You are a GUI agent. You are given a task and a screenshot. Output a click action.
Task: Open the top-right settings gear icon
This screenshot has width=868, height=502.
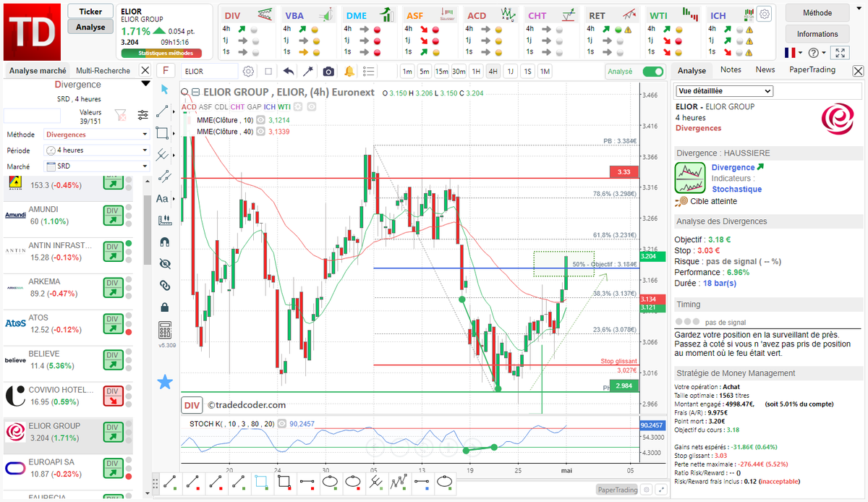coord(765,13)
